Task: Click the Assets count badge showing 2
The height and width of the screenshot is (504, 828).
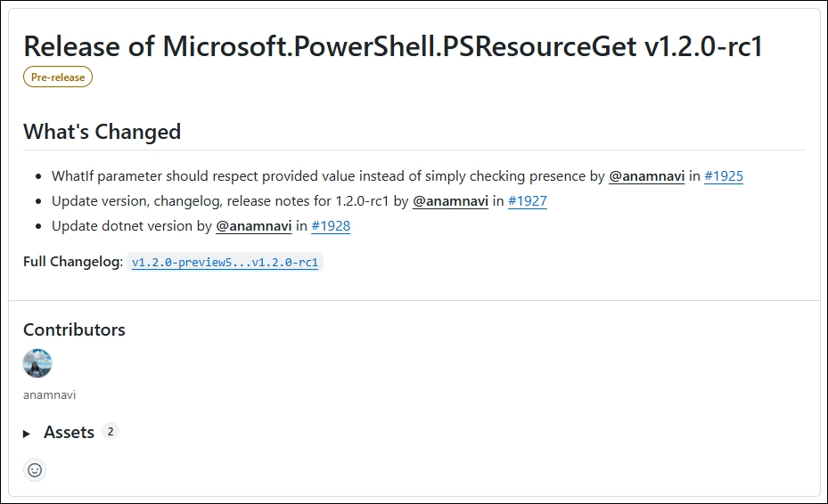Action: [111, 432]
